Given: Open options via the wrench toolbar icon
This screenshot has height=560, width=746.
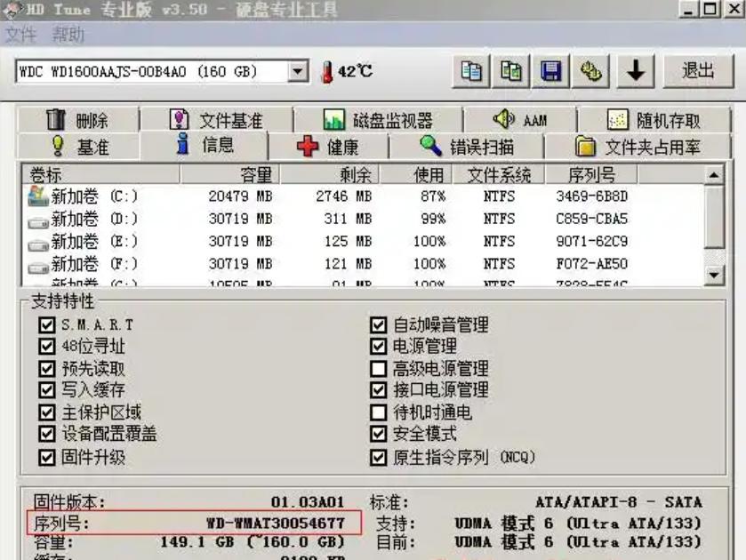Looking at the screenshot, I should click(x=591, y=72).
